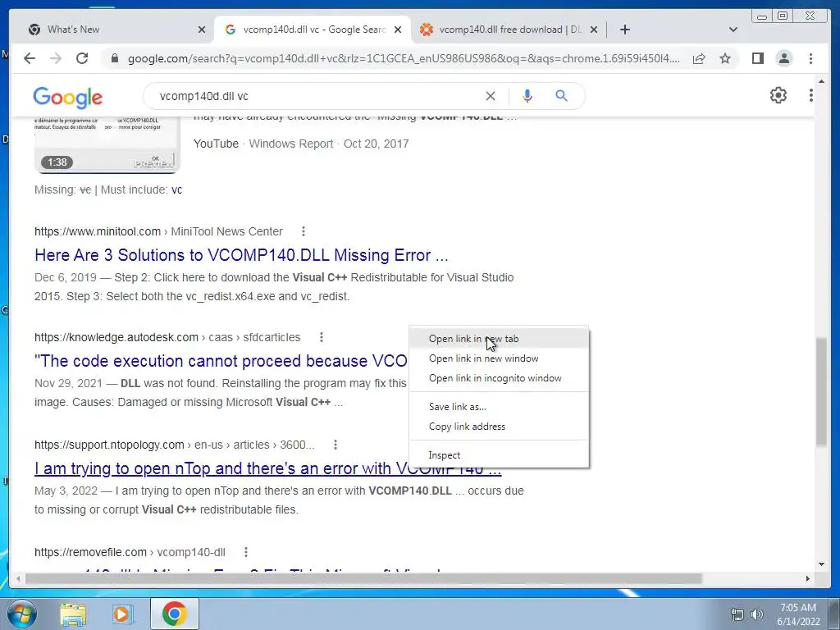Open Chrome's three-dot menu in the toolbar

pyautogui.click(x=810, y=58)
